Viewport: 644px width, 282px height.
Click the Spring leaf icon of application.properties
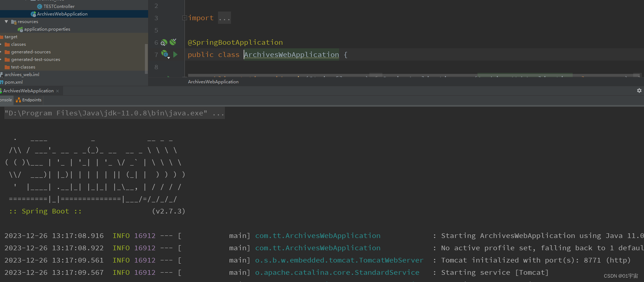(20, 29)
